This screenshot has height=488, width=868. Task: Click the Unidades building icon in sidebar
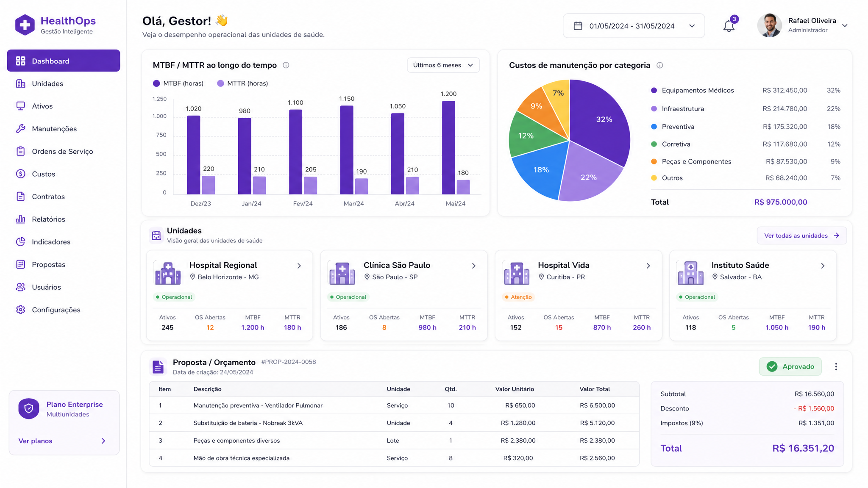coord(20,83)
